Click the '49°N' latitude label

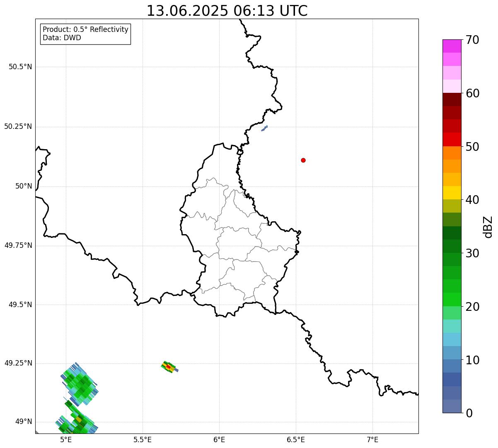click(24, 422)
